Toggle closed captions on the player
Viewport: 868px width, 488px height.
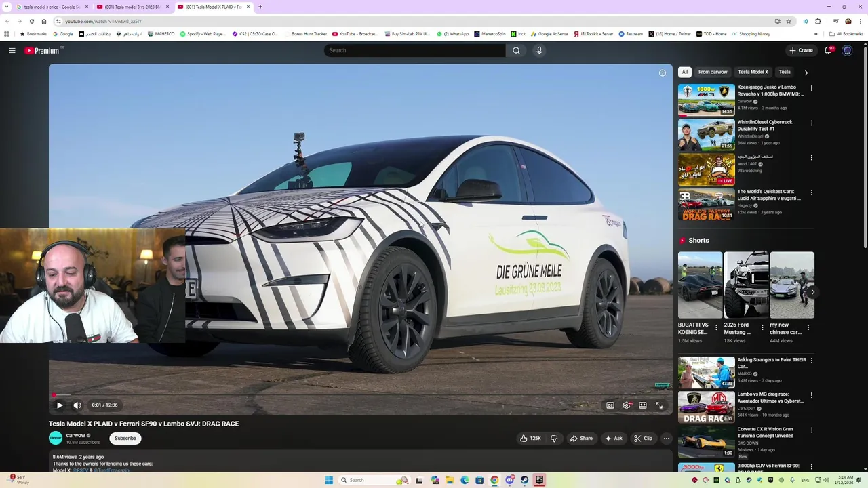click(x=610, y=405)
